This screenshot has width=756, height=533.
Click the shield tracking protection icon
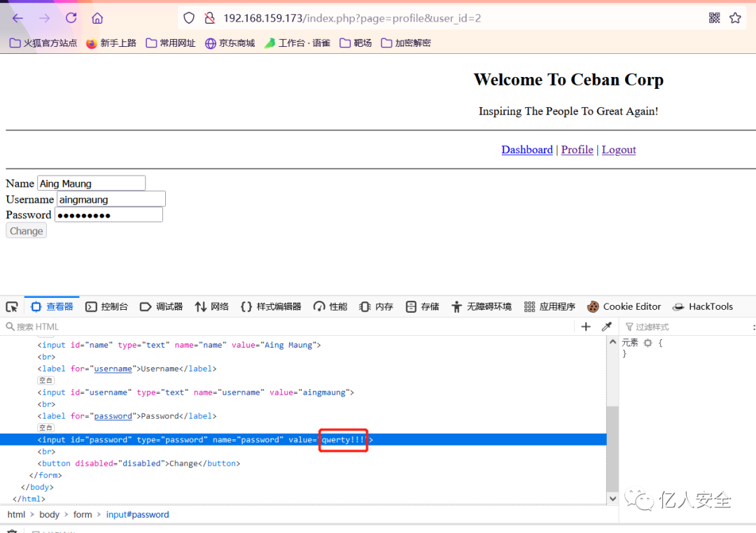click(189, 18)
